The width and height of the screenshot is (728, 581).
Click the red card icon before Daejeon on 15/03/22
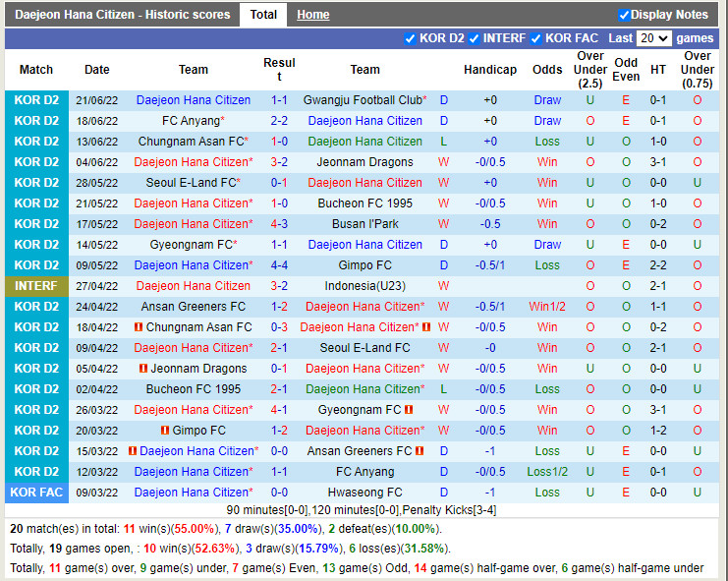click(x=133, y=451)
